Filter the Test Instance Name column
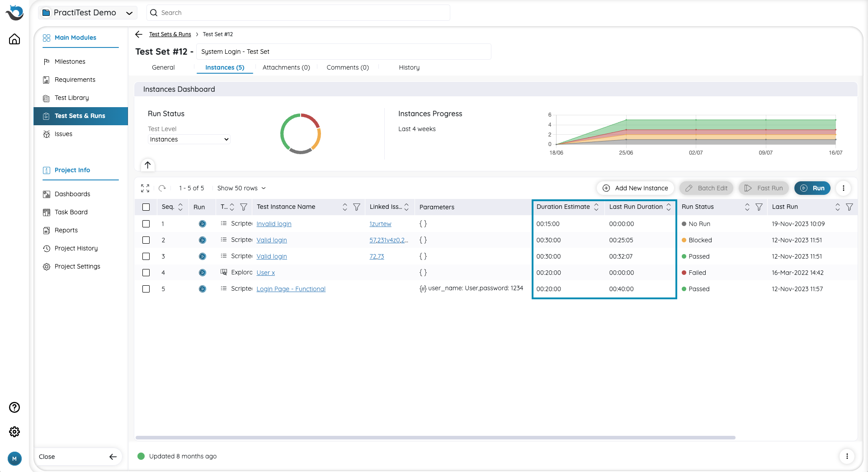The width and height of the screenshot is (868, 472). point(357,207)
